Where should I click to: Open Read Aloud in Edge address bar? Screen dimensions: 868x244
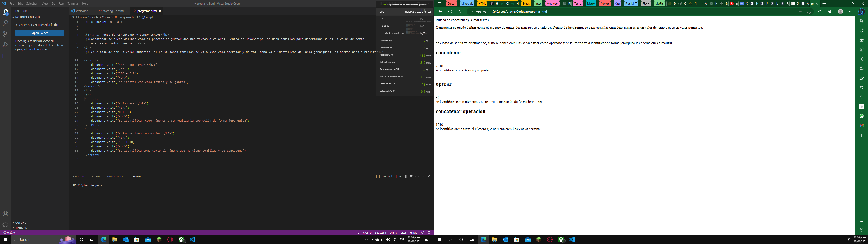coord(800,12)
